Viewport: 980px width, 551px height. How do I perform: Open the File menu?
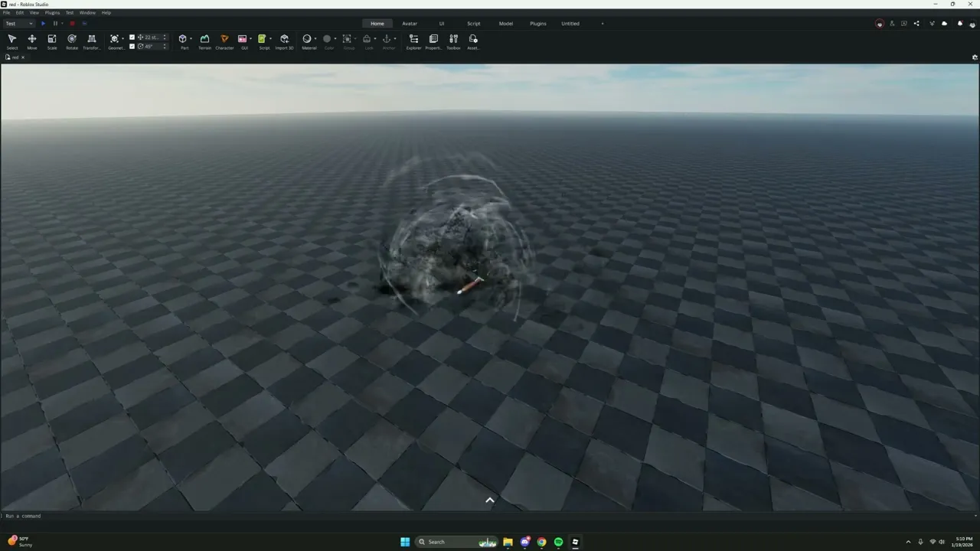click(x=6, y=13)
